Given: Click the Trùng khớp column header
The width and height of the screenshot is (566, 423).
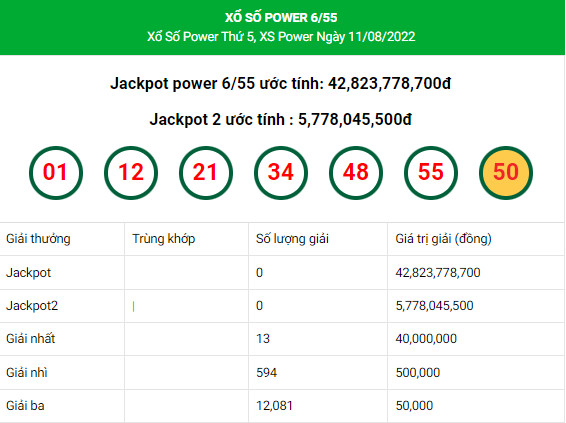Looking at the screenshot, I should click(x=164, y=239).
